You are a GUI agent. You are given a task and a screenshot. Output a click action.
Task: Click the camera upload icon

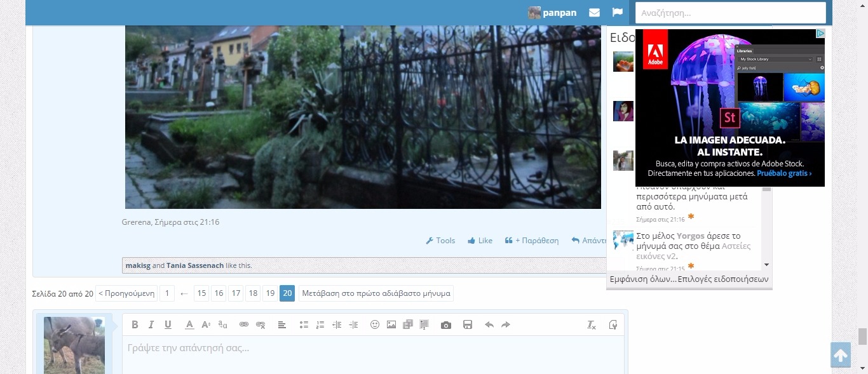446,324
